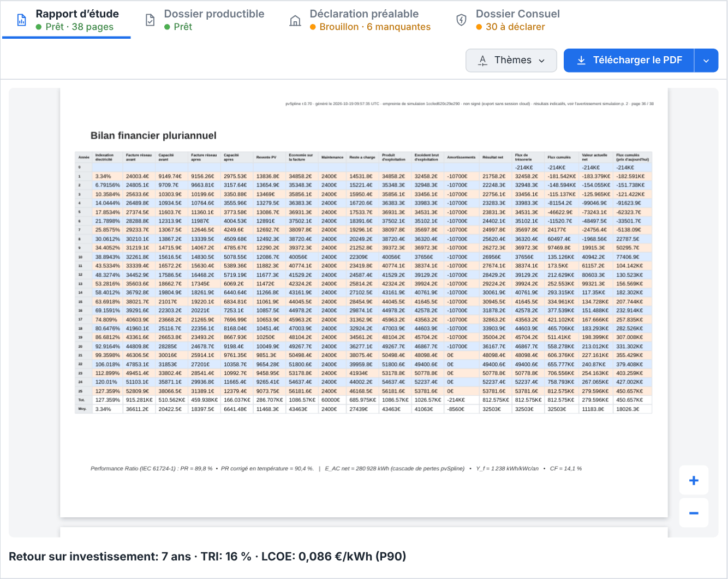
Task: Click the 24177€ flux cumulés cell
Action: pyautogui.click(x=562, y=230)
